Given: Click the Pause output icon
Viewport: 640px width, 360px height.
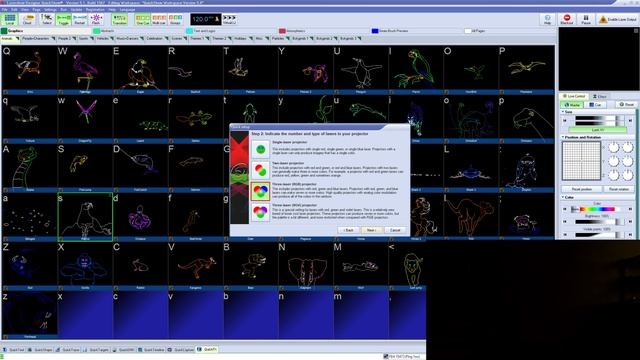Looking at the screenshot, I should (x=586, y=19).
